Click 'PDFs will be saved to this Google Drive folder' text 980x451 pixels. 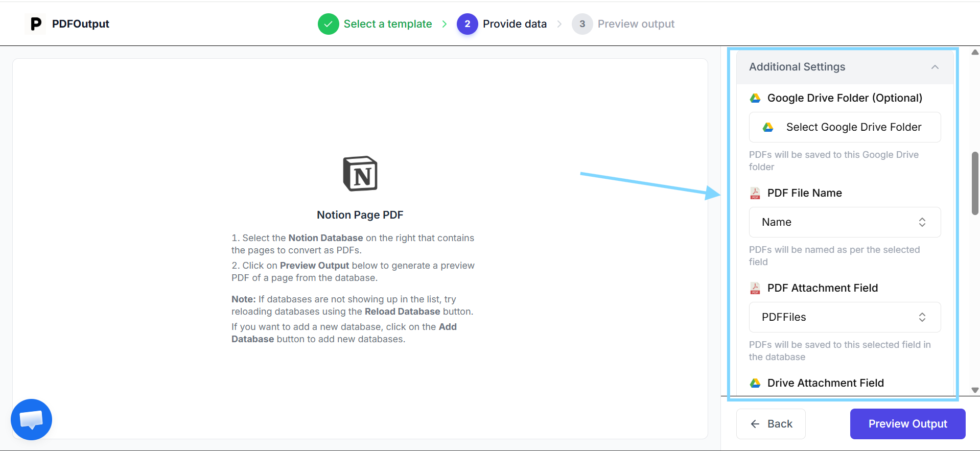click(834, 161)
